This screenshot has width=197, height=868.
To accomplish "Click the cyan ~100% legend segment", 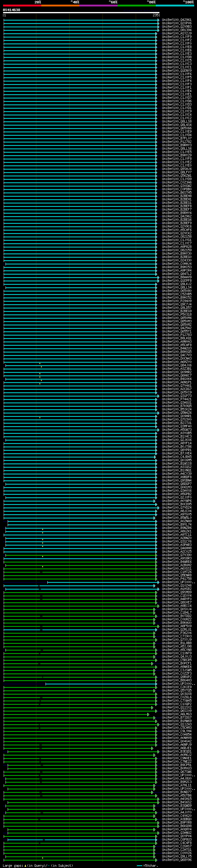I will click(175, 6).
